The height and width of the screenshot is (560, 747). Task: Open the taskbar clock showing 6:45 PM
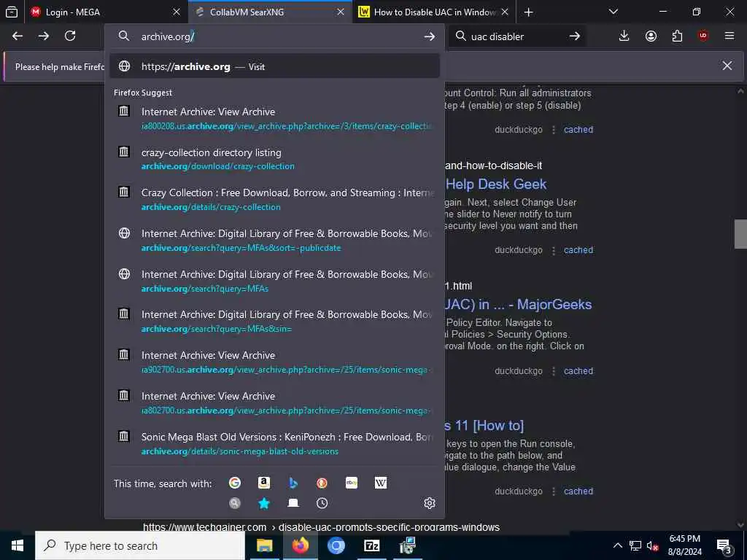point(684,545)
